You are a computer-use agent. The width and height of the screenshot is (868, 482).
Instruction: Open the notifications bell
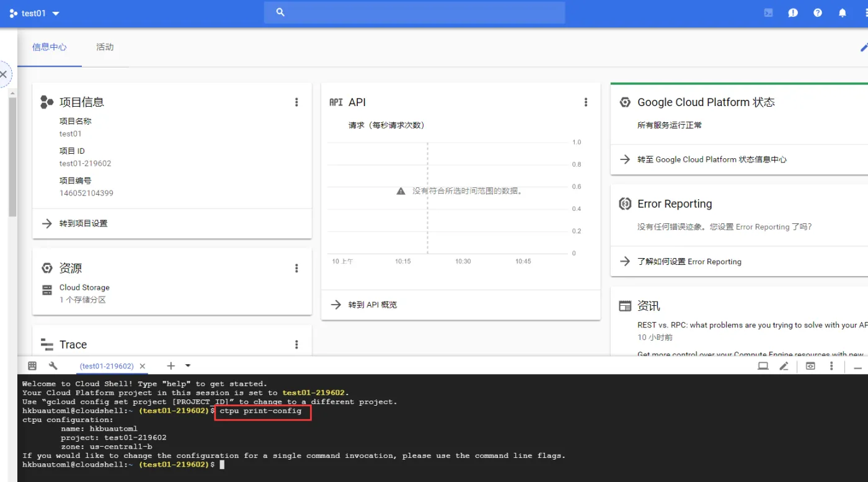click(x=843, y=12)
